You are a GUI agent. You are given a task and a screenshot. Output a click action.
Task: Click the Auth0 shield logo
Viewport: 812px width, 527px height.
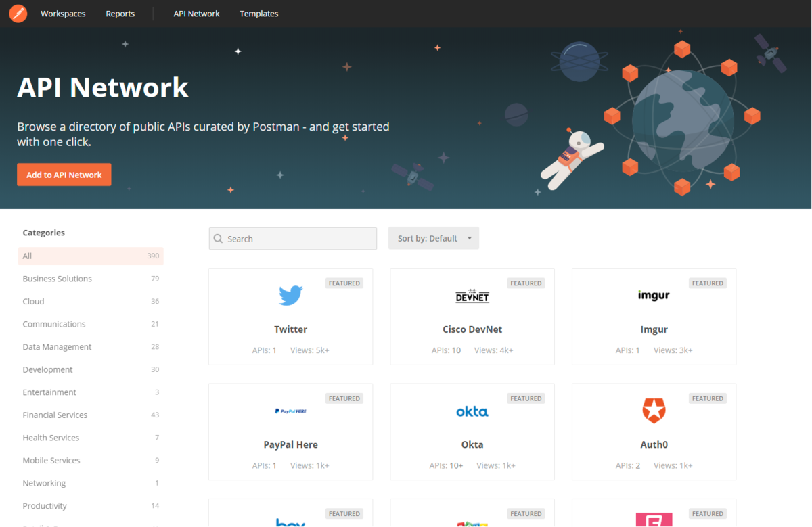(x=654, y=411)
